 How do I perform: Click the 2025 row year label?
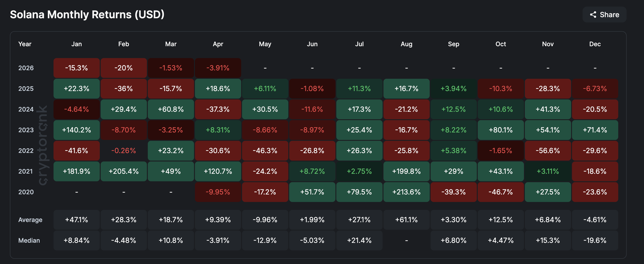tap(26, 89)
